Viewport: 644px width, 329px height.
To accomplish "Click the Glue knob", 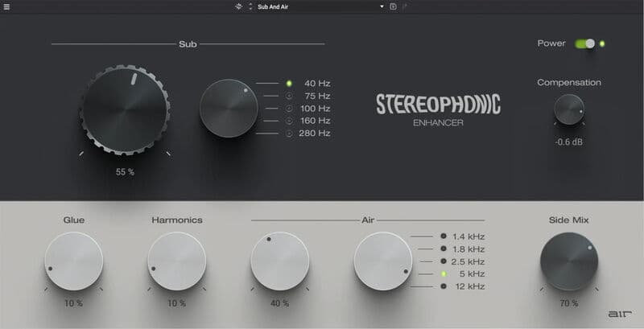I will (74, 261).
